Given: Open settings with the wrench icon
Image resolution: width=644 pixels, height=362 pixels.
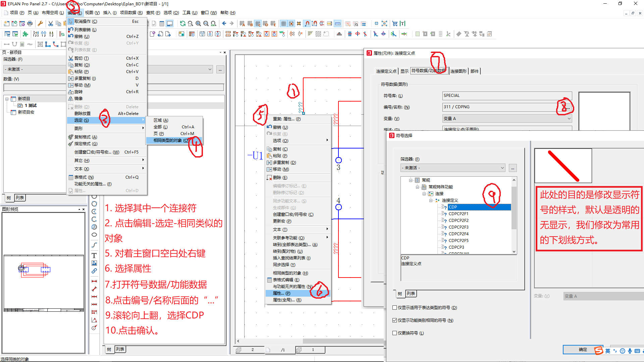Looking at the screenshot, I should (x=40, y=23).
